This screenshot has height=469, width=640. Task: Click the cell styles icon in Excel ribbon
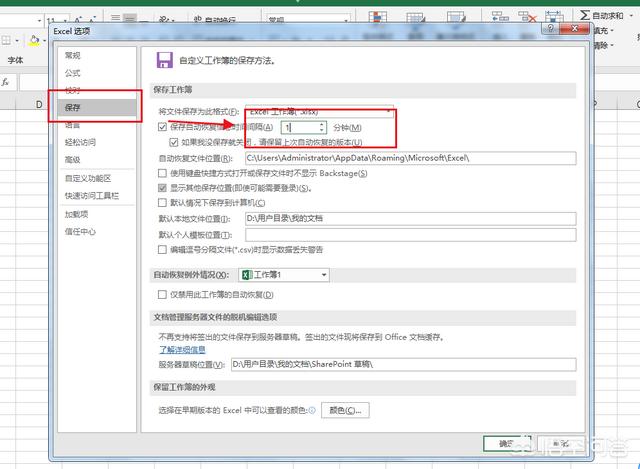456,18
